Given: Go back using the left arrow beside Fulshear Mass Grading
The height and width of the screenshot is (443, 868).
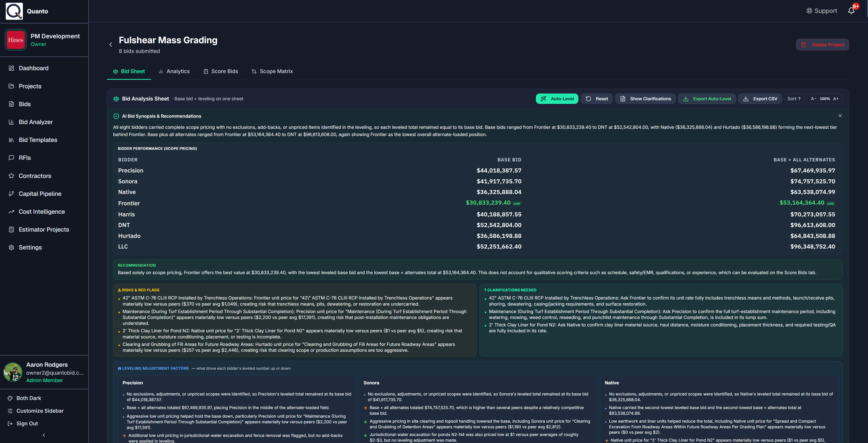Looking at the screenshot, I should coord(110,44).
